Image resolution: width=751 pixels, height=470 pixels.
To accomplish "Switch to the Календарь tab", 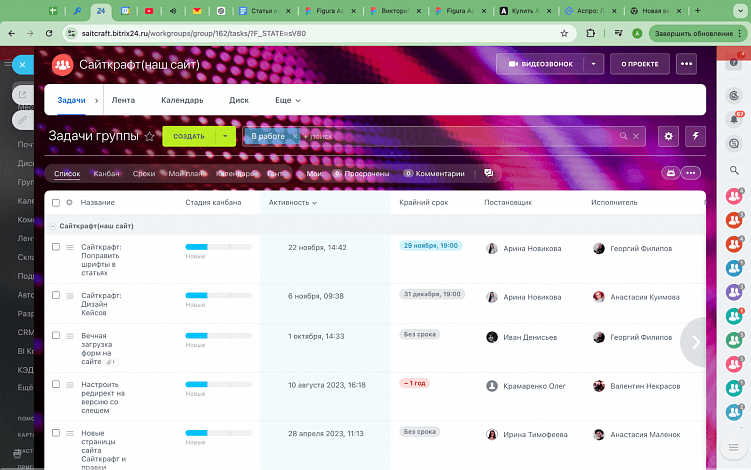I will click(182, 100).
